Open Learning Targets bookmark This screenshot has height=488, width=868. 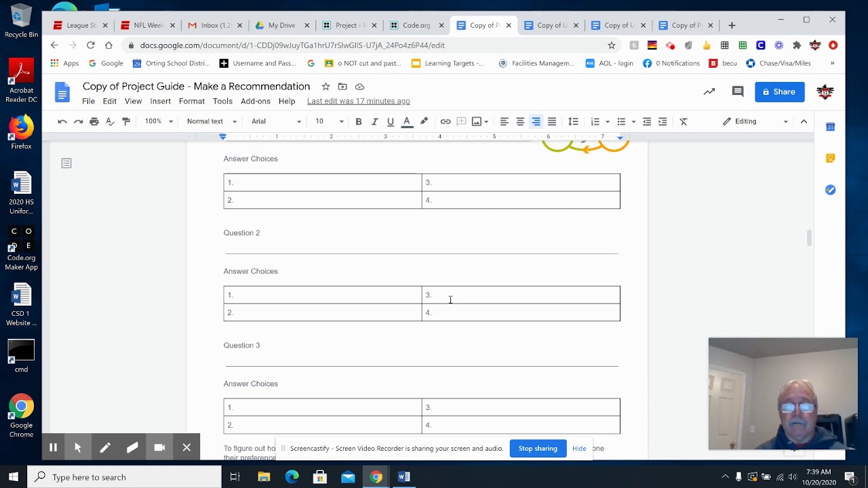448,63
